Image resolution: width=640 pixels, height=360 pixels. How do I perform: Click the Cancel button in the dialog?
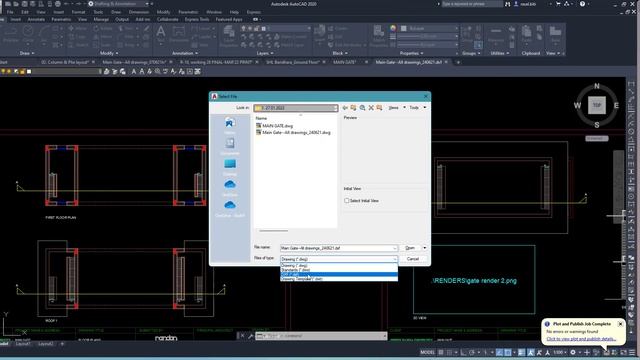tap(413, 259)
